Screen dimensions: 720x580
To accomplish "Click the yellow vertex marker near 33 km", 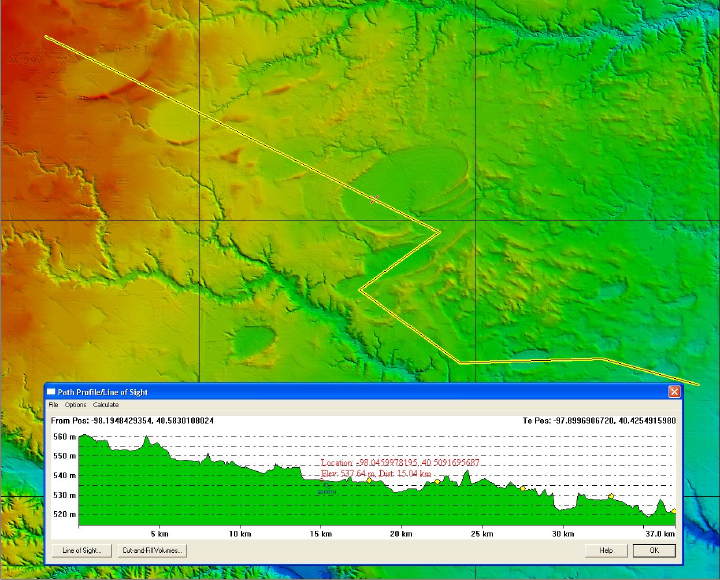I will coord(610,496).
